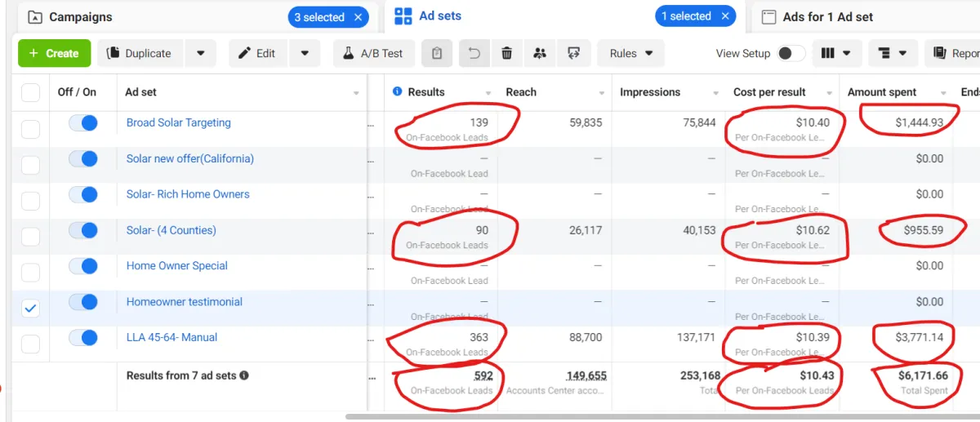
Task: Click the clipboard paste toolbar icon
Action: click(437, 53)
